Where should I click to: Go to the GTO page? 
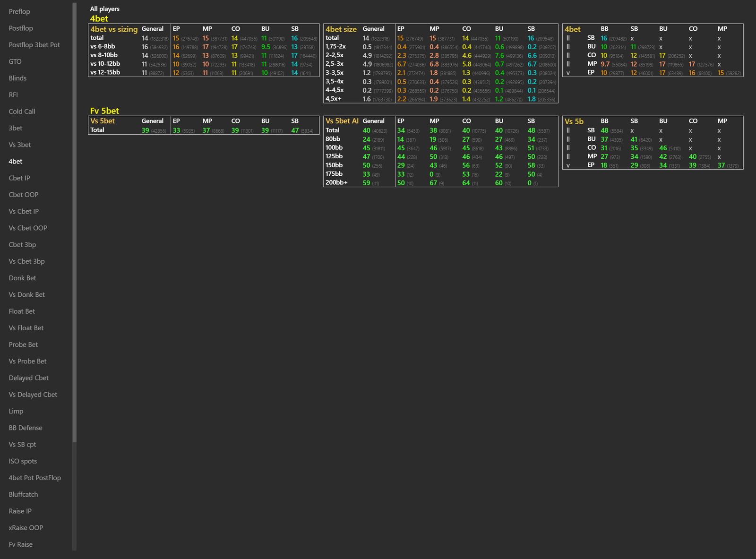(x=15, y=61)
